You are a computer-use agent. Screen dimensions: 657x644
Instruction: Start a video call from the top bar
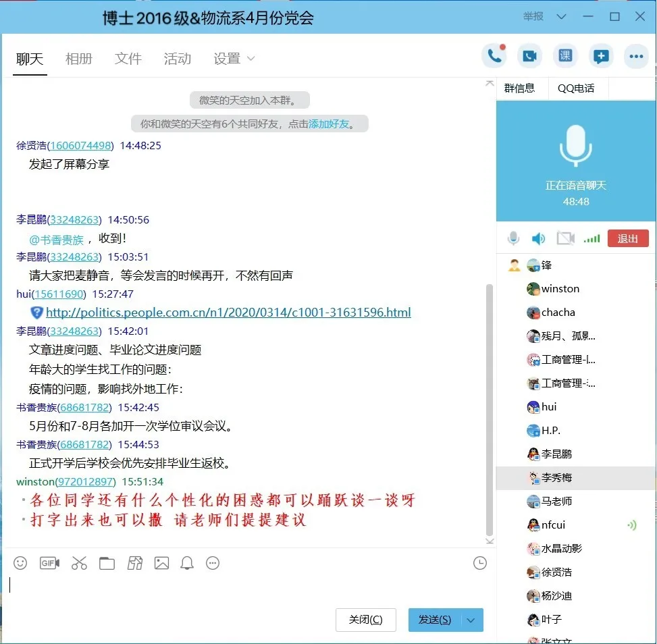pos(529,57)
